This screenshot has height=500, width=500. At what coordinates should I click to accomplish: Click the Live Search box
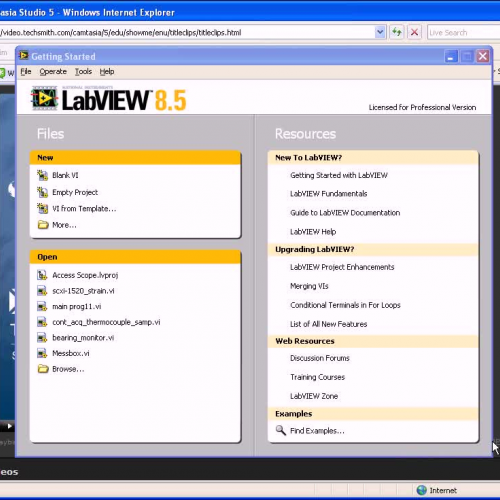[x=463, y=33]
